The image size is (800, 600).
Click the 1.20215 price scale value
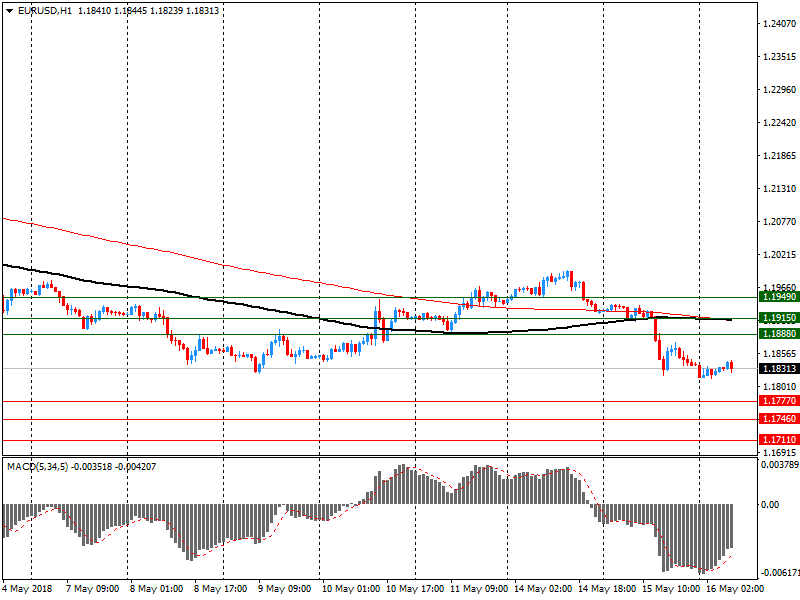pyautogui.click(x=780, y=255)
